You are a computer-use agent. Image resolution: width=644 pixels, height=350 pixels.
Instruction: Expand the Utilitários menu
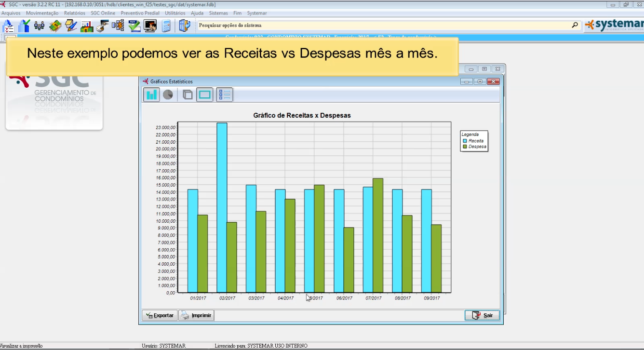coord(174,13)
